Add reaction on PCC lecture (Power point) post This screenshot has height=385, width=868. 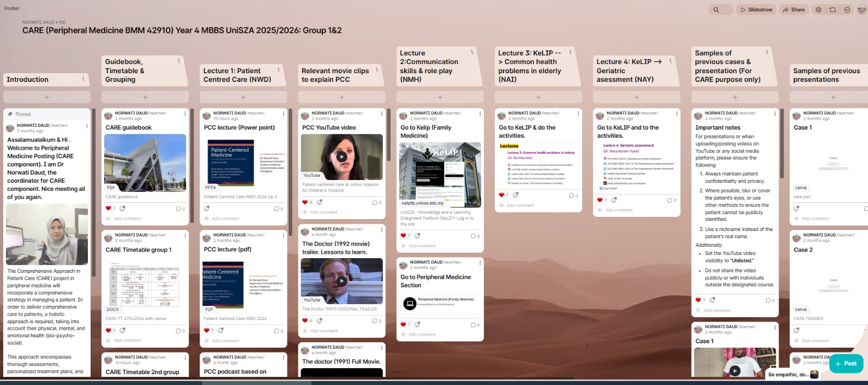(207, 209)
